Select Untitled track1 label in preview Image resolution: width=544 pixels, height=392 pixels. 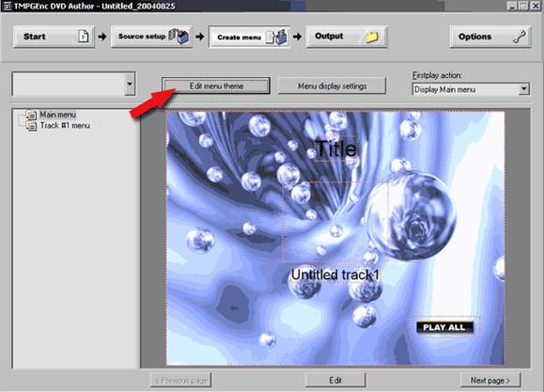[x=335, y=274]
